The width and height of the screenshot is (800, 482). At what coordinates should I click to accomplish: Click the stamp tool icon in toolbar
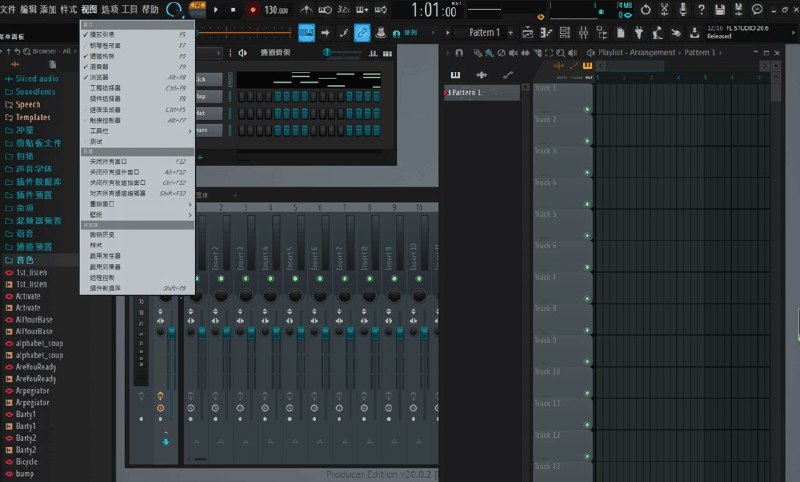click(380, 33)
